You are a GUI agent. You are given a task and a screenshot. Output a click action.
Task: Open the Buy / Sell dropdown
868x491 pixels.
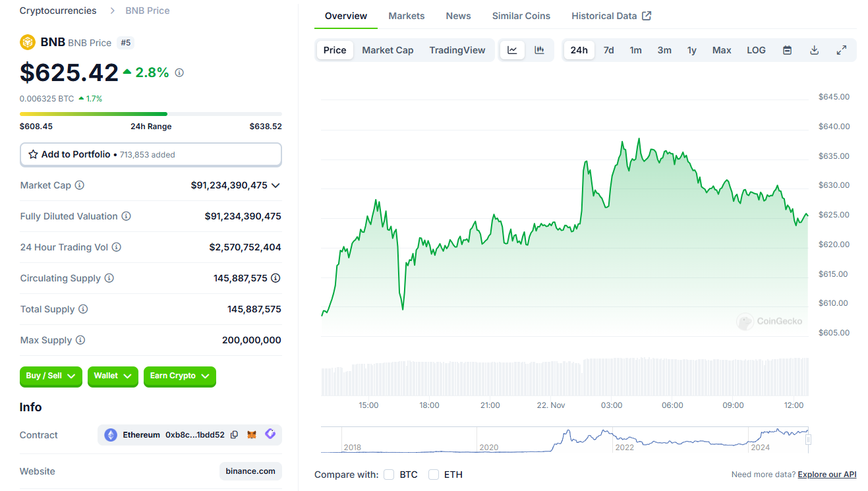51,376
